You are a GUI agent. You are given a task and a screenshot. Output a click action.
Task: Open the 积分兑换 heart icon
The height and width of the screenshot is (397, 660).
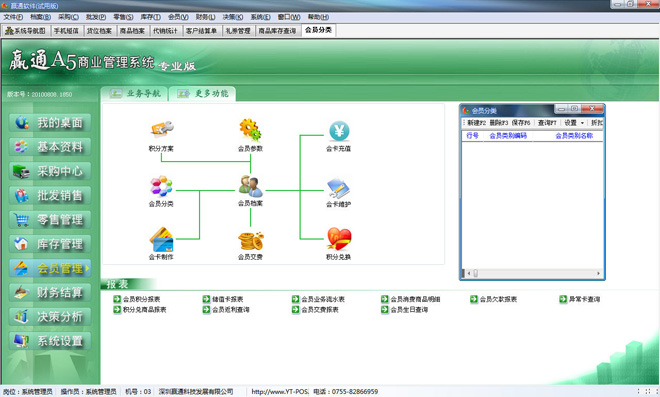click(x=339, y=239)
